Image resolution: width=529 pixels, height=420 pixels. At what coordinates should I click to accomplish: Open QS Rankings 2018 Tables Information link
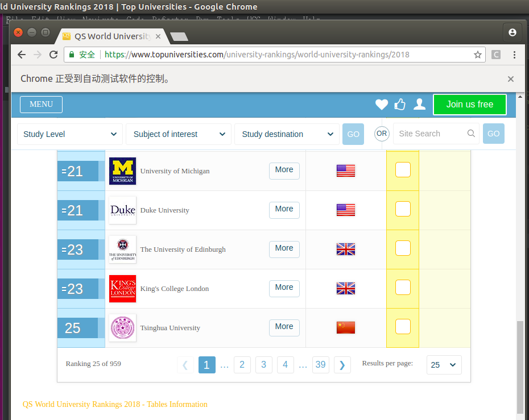tap(115, 405)
